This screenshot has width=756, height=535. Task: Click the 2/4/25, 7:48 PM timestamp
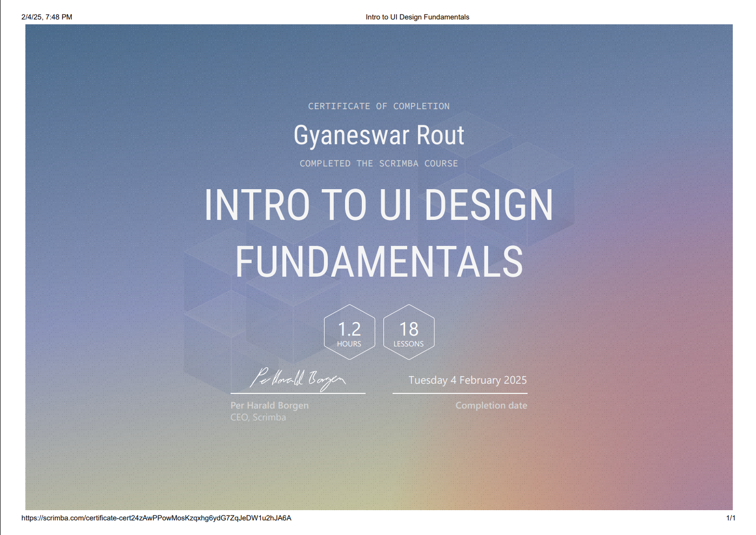point(46,17)
